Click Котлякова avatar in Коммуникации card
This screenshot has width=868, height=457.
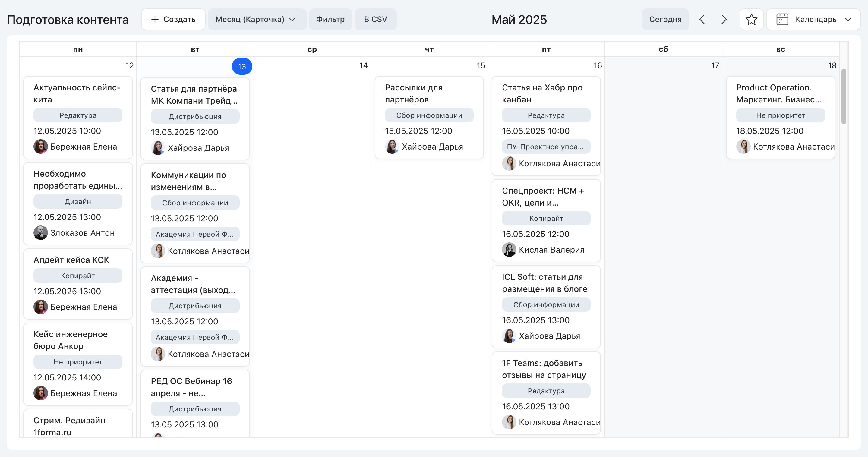pos(158,251)
